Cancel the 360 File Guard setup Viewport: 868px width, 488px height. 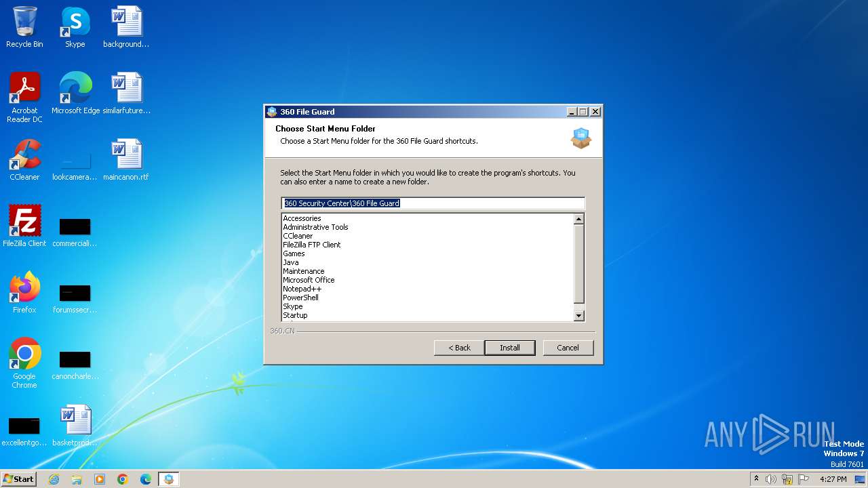coord(568,348)
